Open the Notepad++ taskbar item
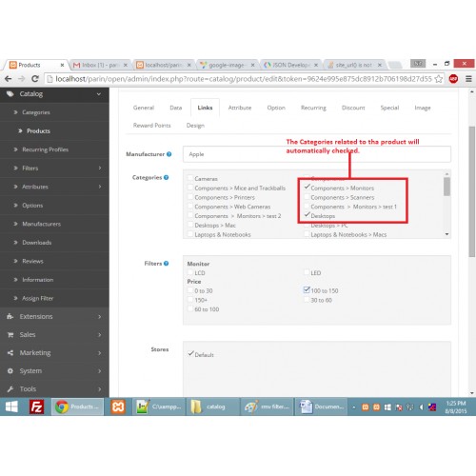This screenshot has height=476, width=476. pos(159,407)
